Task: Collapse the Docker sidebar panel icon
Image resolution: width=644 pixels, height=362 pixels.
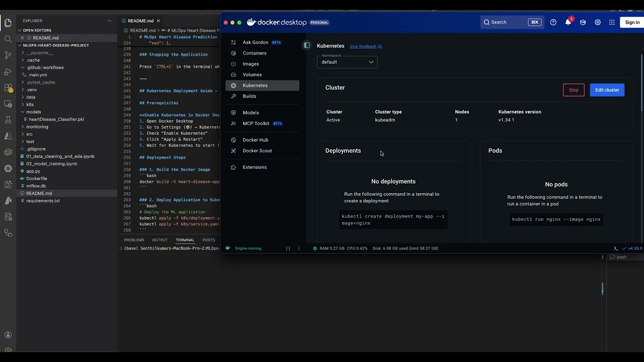Action: [307, 45]
